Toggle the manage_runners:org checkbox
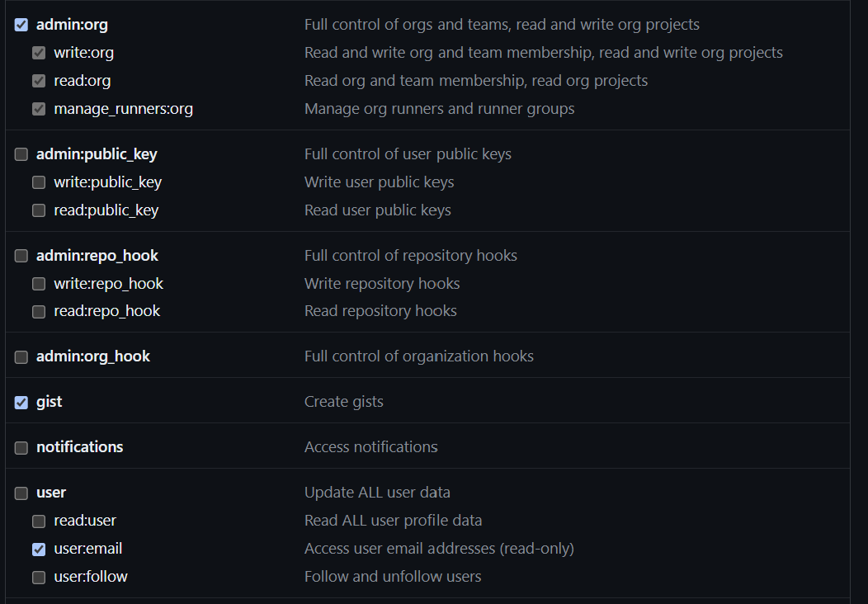This screenshot has height=604, width=868. [39, 109]
